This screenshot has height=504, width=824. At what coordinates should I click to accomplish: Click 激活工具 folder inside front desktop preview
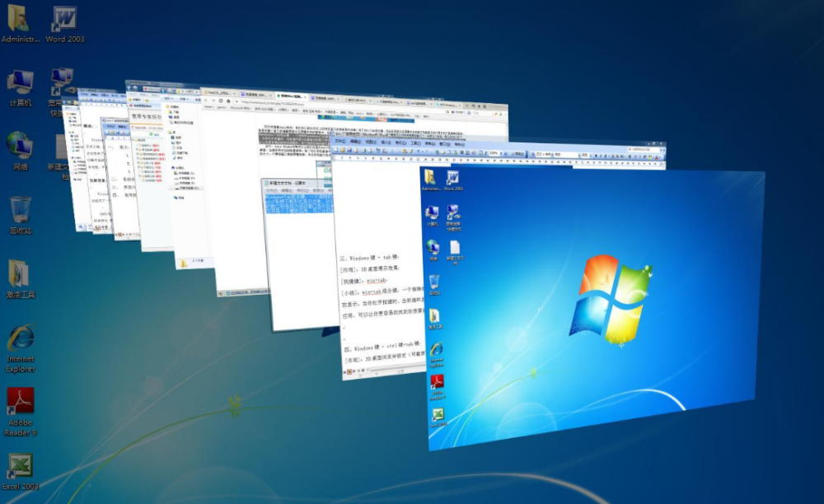434,319
